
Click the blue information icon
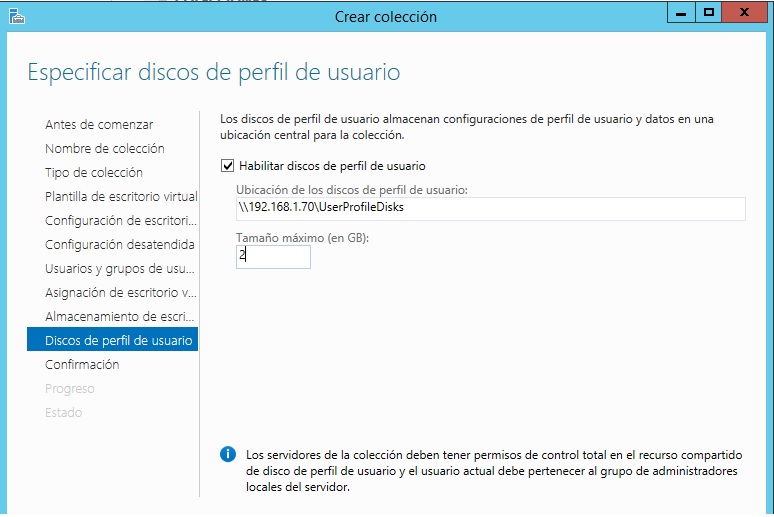tap(228, 455)
